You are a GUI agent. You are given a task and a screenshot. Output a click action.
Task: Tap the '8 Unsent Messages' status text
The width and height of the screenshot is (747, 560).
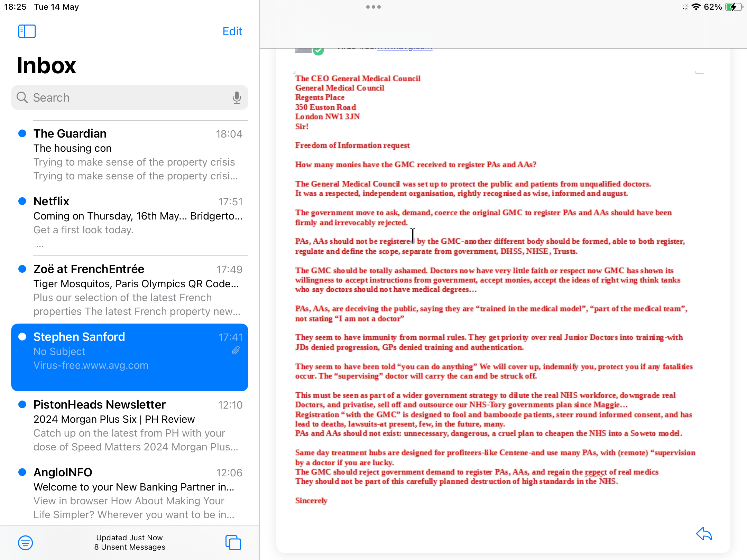130,547
